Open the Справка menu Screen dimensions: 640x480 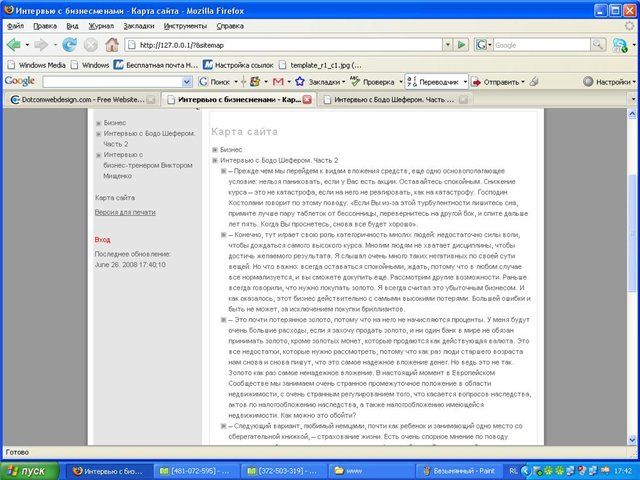(230, 26)
